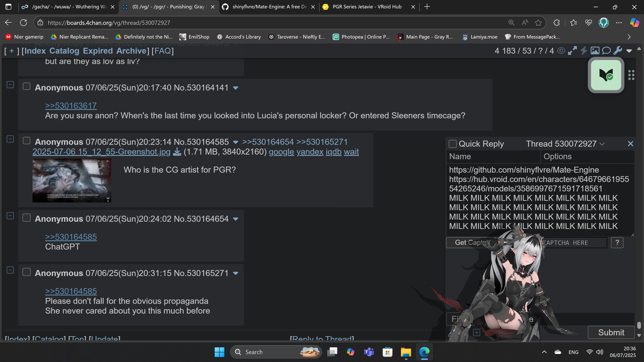Open browser essentials heart icon
The width and height of the screenshot is (644, 362).
click(x=588, y=23)
